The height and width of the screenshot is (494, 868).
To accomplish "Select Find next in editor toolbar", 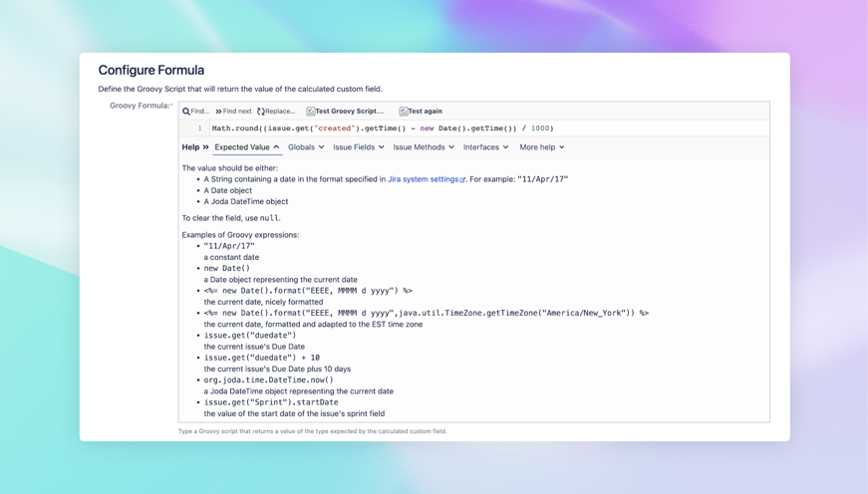I will 233,112.
